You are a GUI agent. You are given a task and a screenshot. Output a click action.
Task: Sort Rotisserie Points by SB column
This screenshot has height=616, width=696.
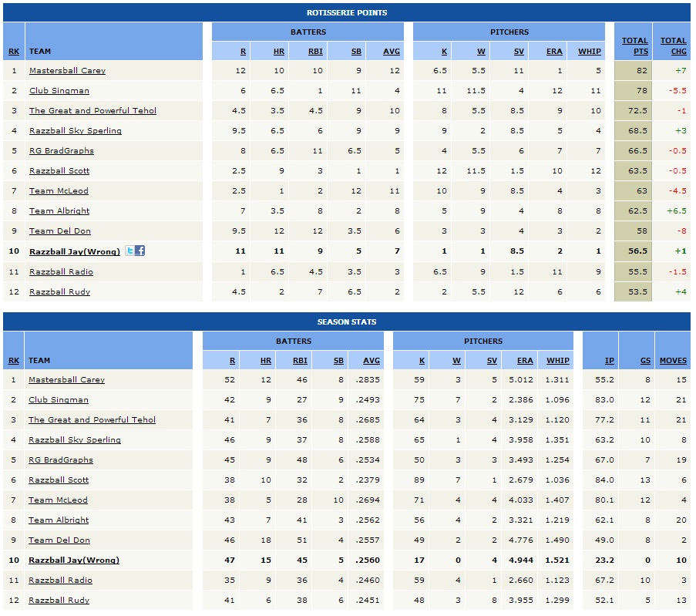click(356, 52)
